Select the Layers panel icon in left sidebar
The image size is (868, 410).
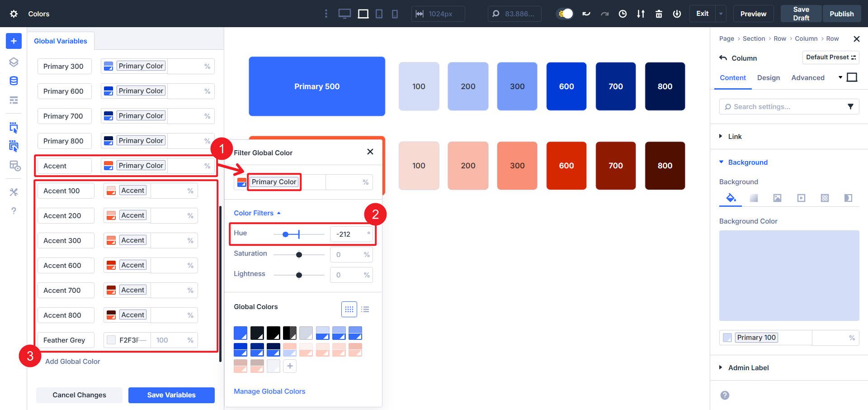coord(14,62)
